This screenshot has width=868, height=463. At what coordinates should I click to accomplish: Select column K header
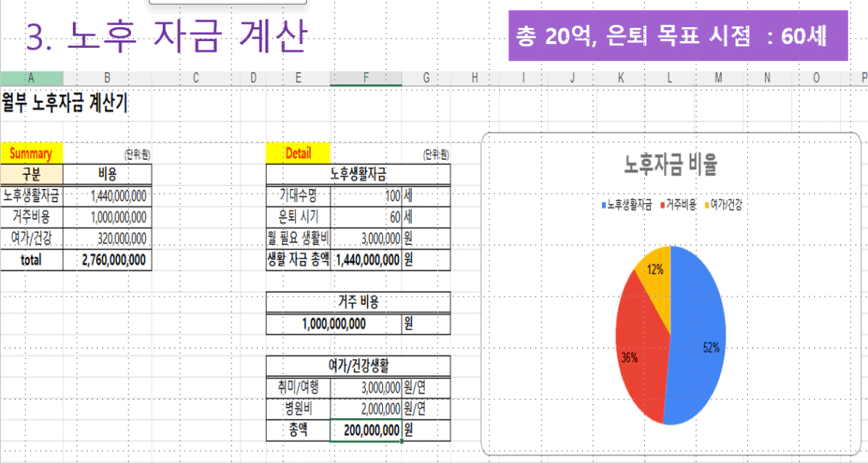[x=621, y=78]
